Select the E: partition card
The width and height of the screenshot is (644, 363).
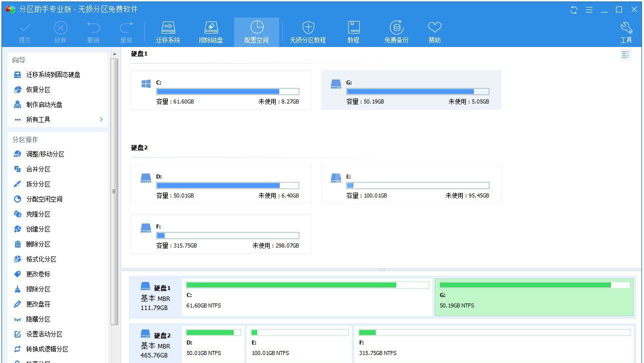[x=411, y=184]
